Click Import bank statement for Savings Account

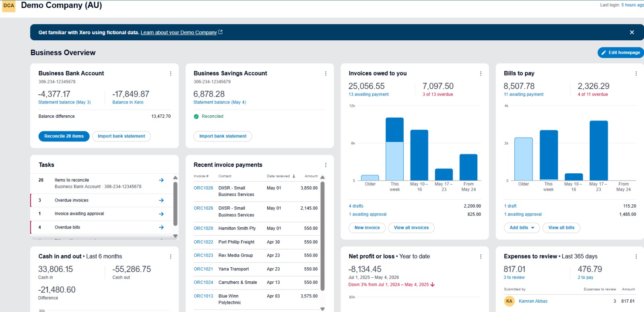[223, 136]
